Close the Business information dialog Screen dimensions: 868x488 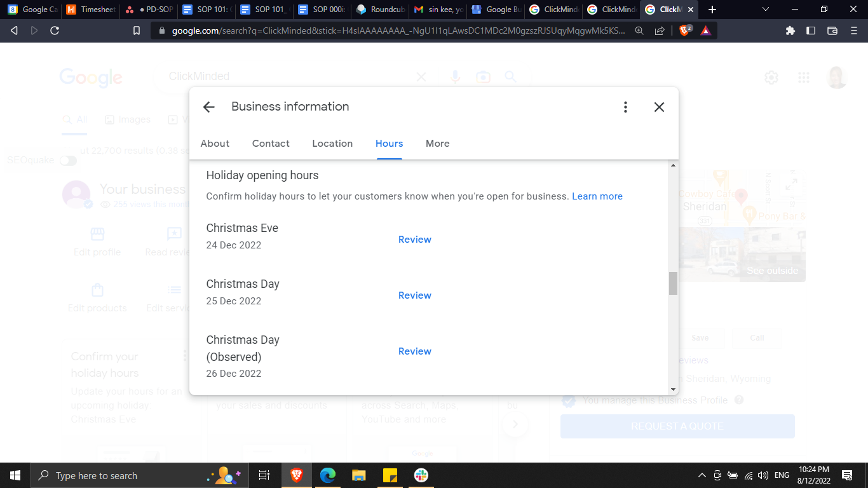tap(659, 107)
